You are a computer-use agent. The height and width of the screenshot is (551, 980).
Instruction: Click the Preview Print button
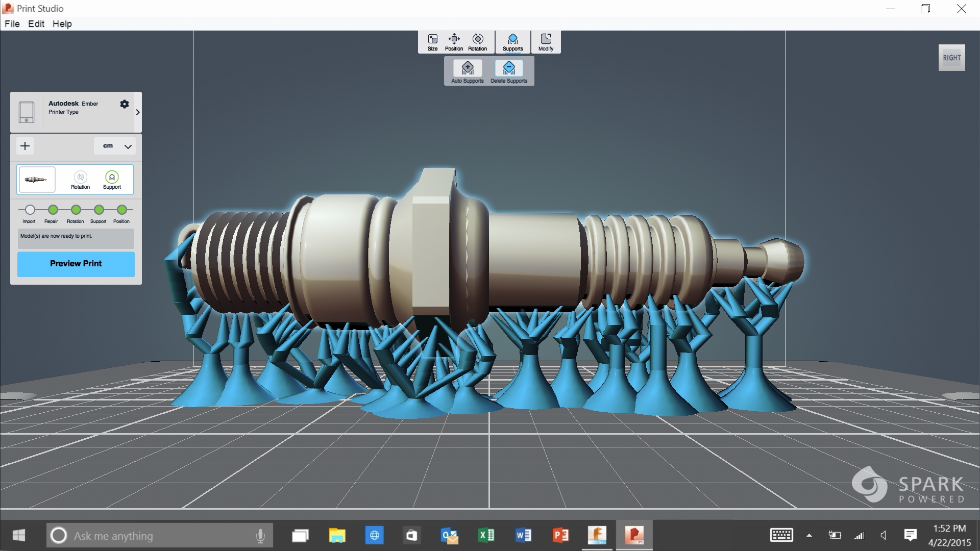tap(75, 264)
